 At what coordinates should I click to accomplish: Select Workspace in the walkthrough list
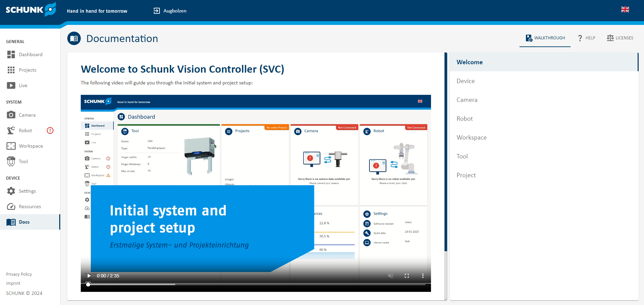[x=471, y=138]
